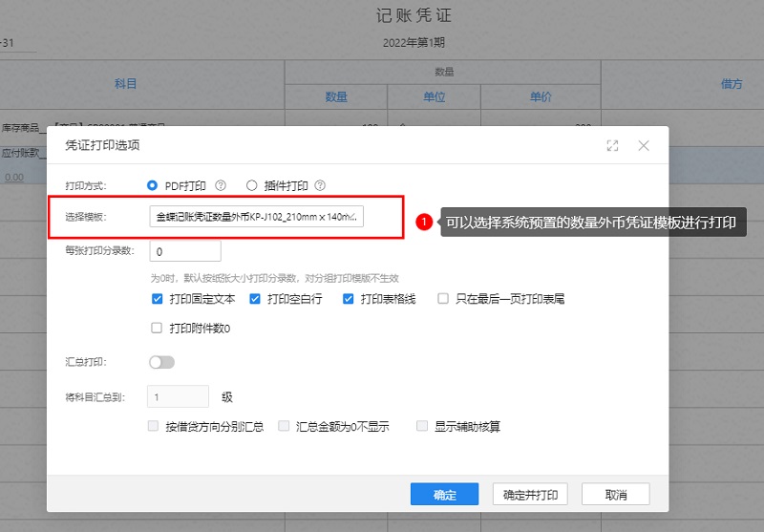Expand the print options dialog fullscreen
The height and width of the screenshot is (532, 764).
click(612, 146)
